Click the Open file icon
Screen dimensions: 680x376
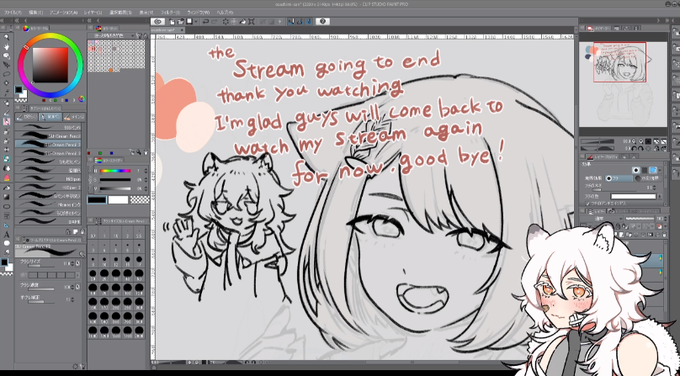(x=180, y=21)
